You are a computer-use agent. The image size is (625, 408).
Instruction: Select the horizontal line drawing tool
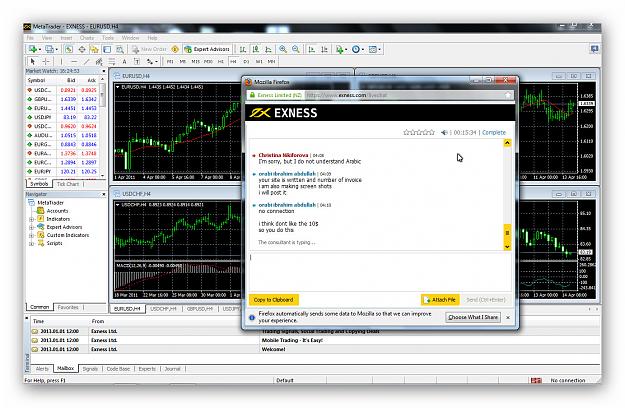tap(74, 61)
